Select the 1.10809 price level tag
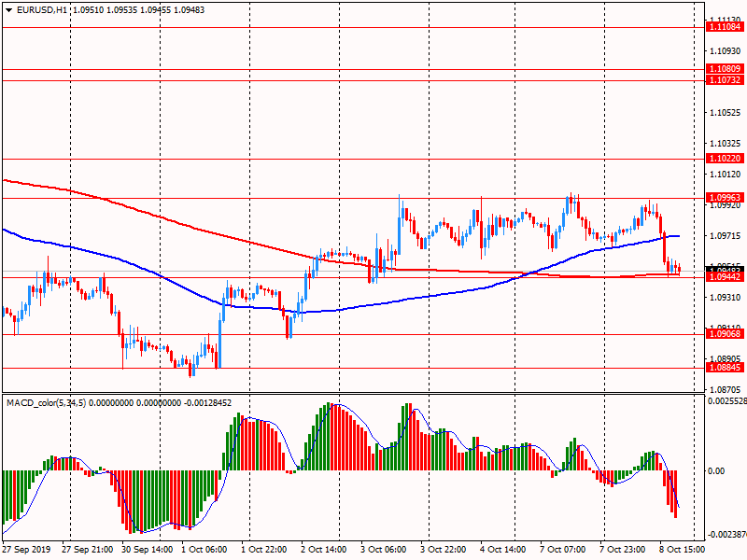 (726, 69)
